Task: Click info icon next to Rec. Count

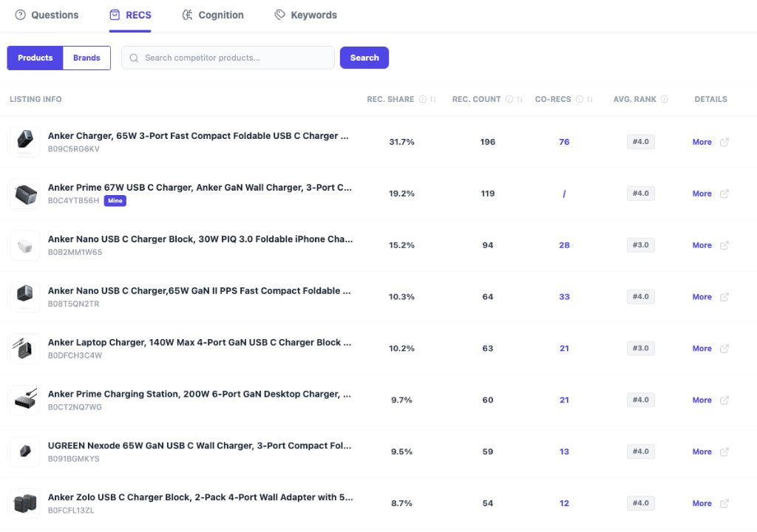Action: (509, 100)
